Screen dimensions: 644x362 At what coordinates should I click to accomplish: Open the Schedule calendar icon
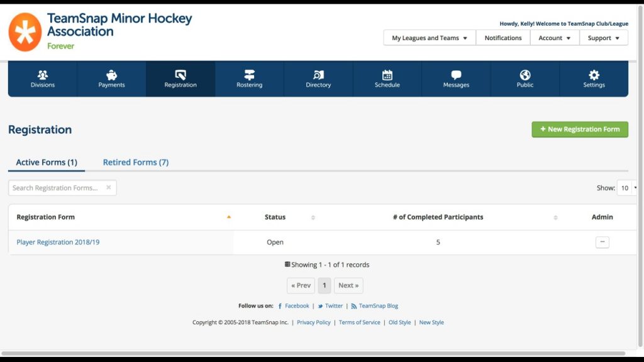[387, 78]
